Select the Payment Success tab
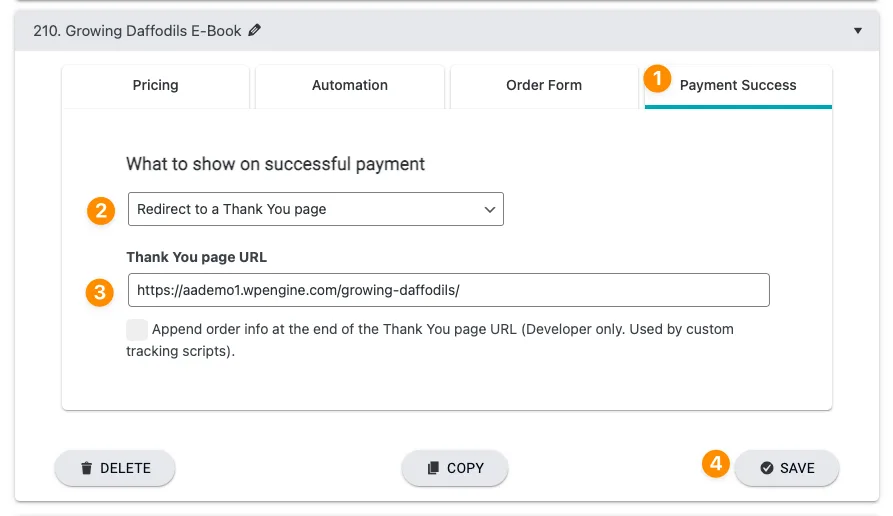Image resolution: width=893 pixels, height=516 pixels. (x=738, y=85)
